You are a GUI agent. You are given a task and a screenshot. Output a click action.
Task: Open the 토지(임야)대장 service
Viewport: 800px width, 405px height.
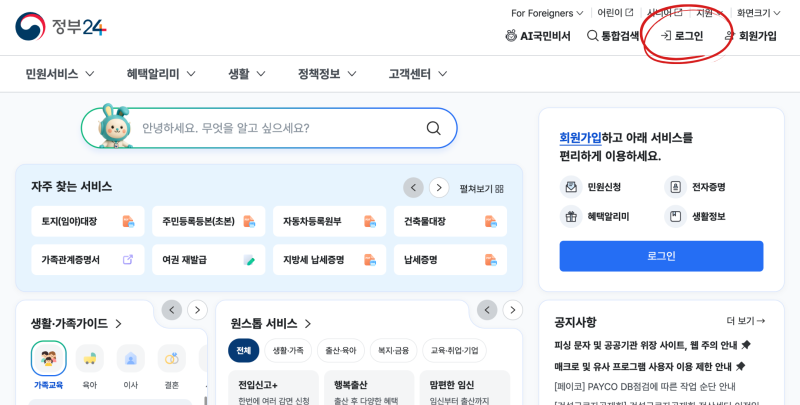[88, 221]
